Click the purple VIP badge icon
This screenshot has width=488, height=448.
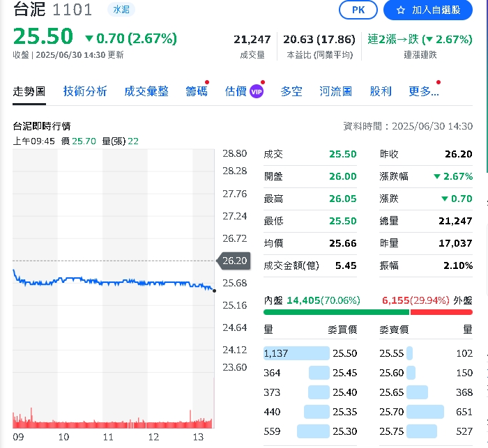pyautogui.click(x=257, y=92)
